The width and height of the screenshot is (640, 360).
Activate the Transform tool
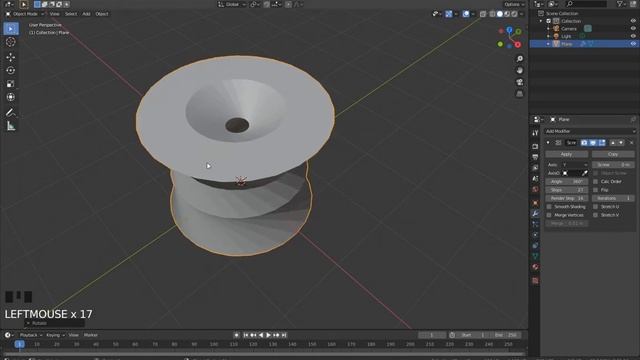tap(11, 97)
